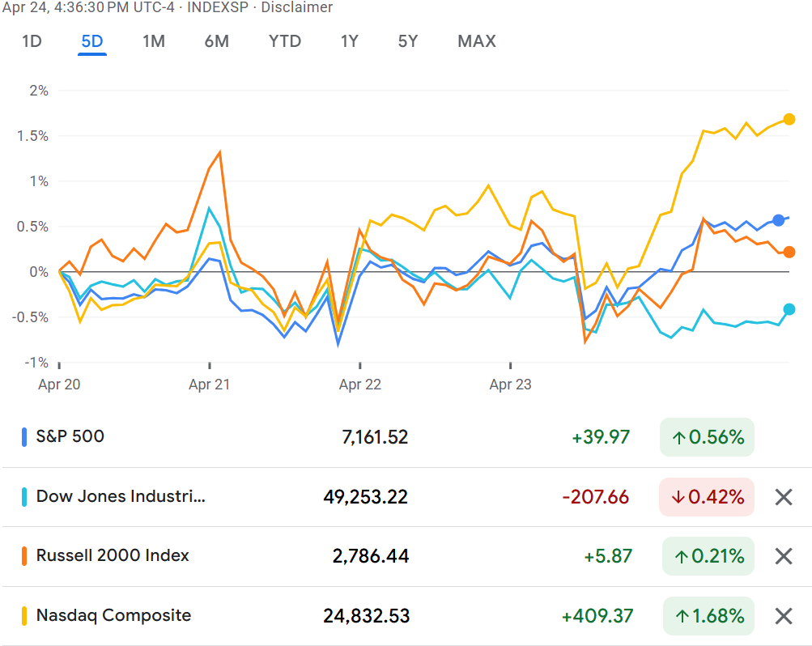Click the Nasdaq yellow endpoint dot on chart
Screen dimensions: 812x646
789,120
